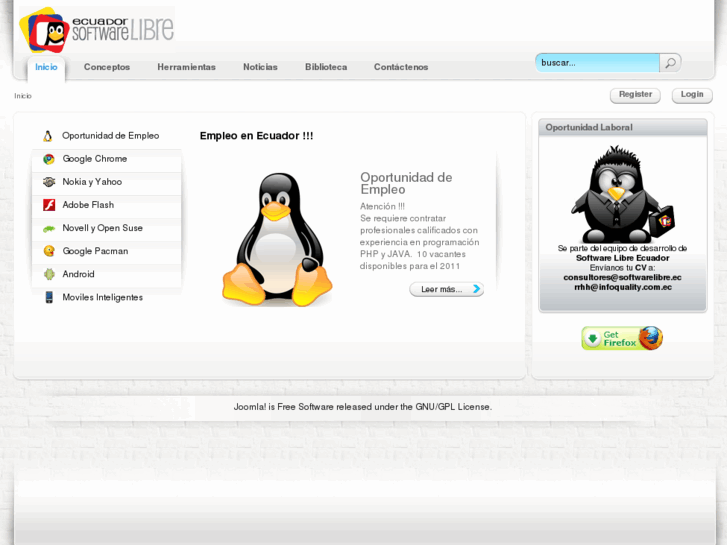727x545 pixels.
Task: Open the Biblioteca menu item
Action: [x=326, y=67]
